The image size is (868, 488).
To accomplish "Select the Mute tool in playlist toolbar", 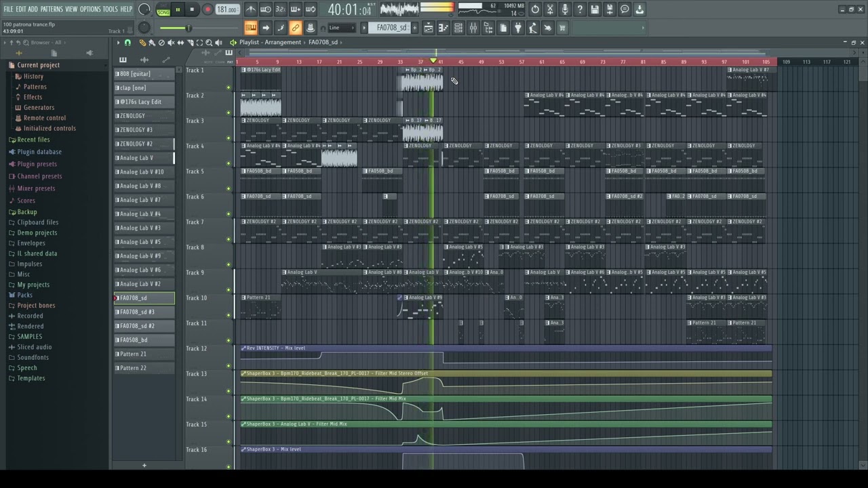I will click(171, 43).
